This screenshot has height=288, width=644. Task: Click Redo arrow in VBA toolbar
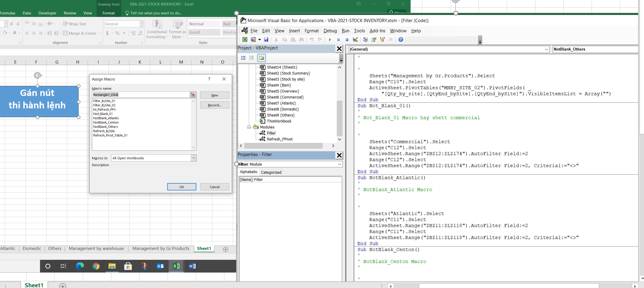click(320, 40)
